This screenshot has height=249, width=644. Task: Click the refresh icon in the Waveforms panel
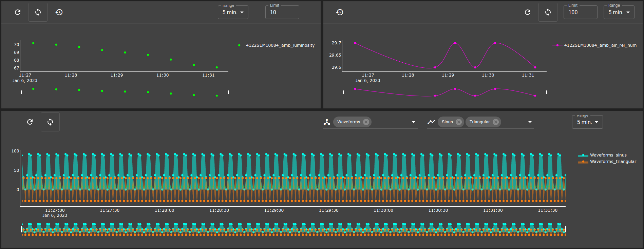30,122
